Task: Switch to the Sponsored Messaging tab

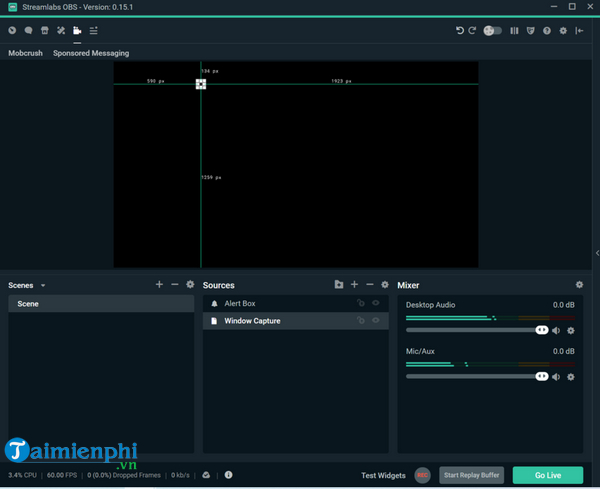Action: click(91, 53)
